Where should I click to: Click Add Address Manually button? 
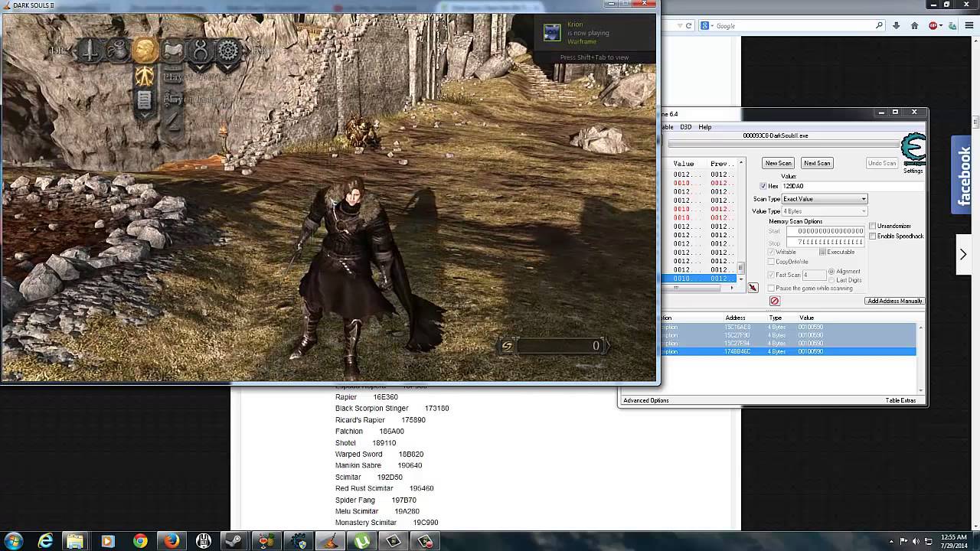coord(894,301)
